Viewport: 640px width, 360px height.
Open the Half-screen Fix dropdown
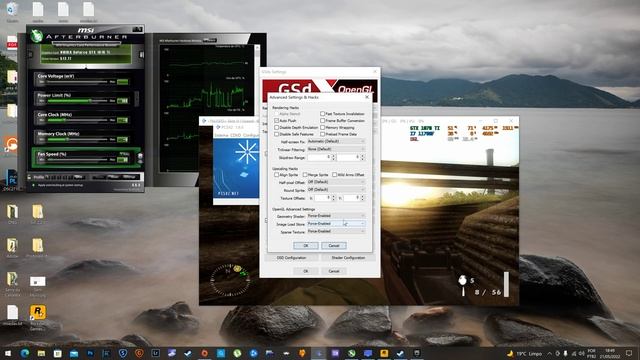(x=336, y=141)
